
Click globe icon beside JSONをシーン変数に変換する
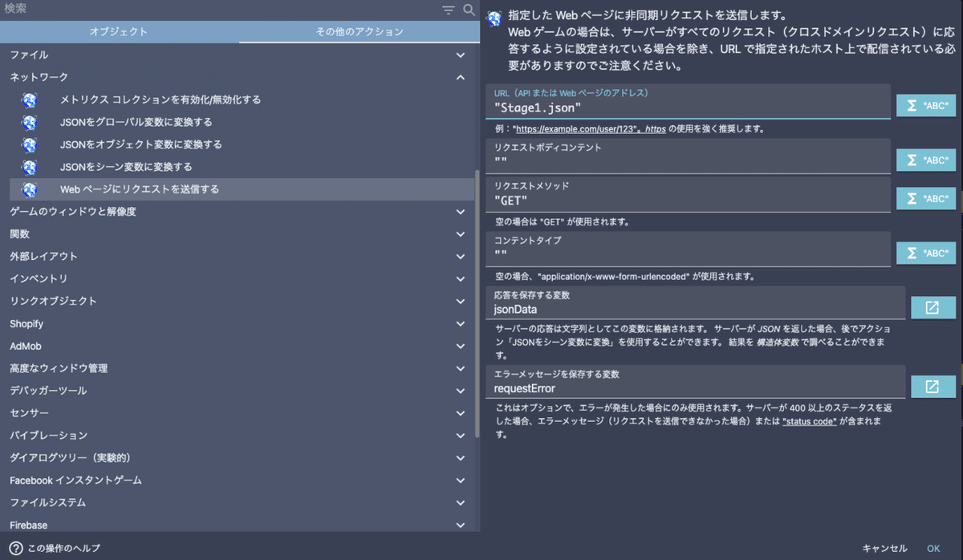pos(30,168)
